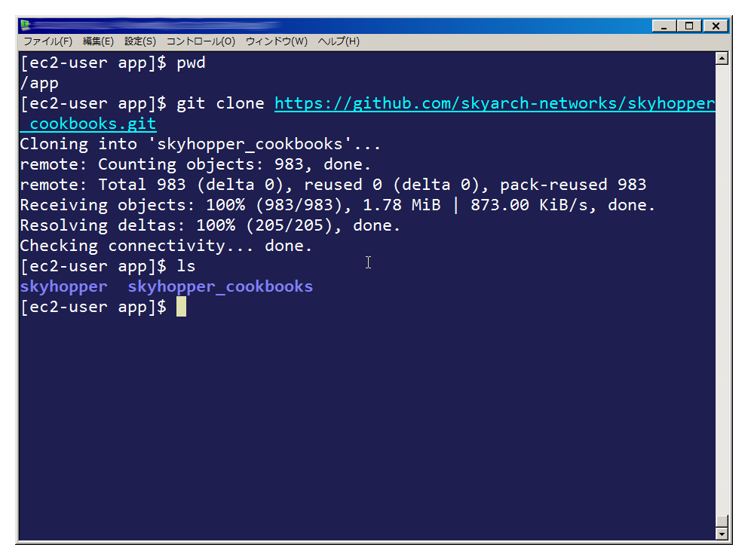748x560 pixels.
Task: Click the 'ls' command text
Action: coord(186,266)
